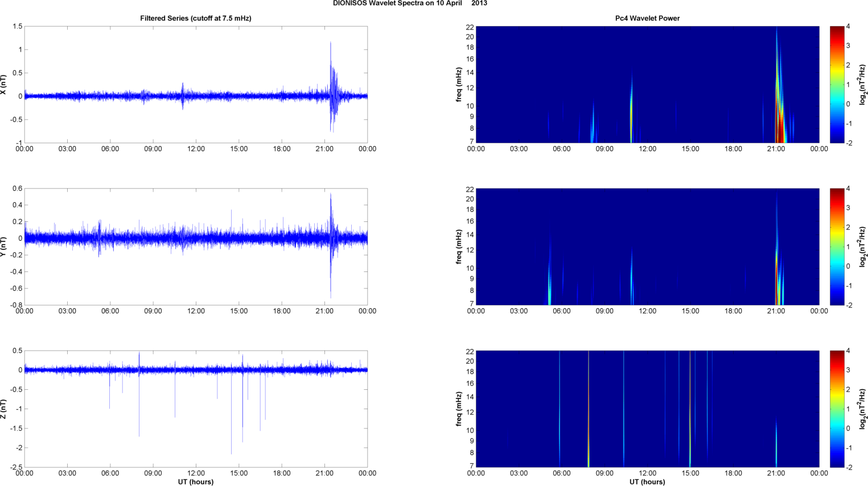
Task: Select the "X (nT)" y-axis label
Action: click(3, 84)
